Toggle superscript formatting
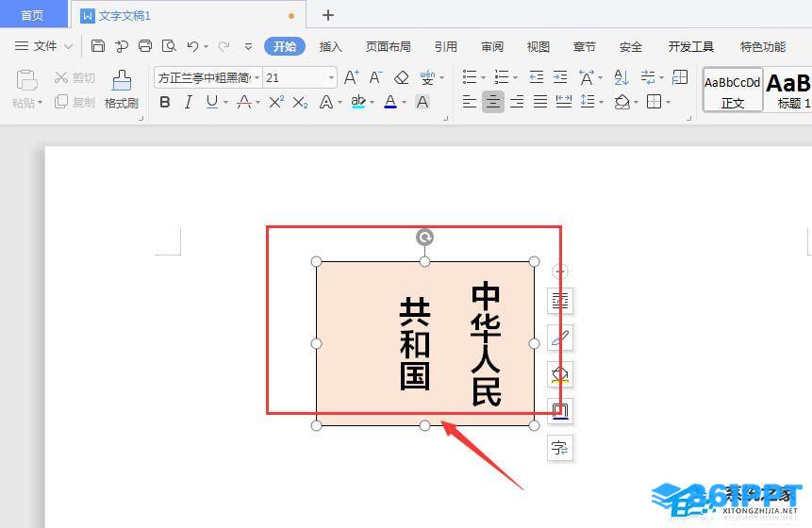 pos(276,102)
